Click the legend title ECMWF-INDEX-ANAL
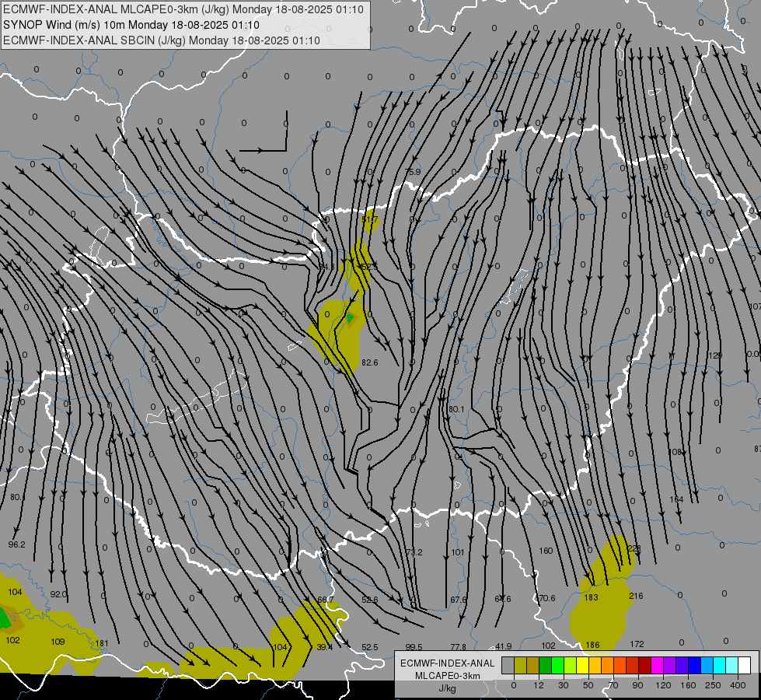 click(447, 663)
